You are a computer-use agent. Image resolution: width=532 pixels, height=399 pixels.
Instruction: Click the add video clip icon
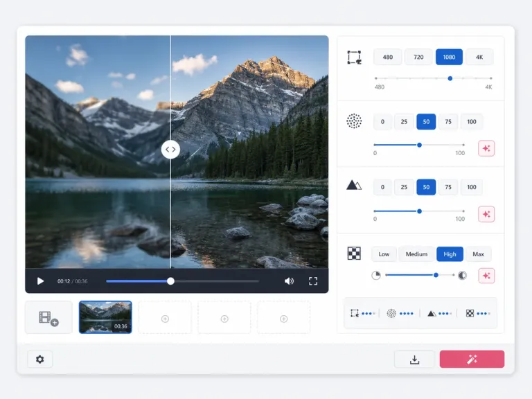[49, 317]
